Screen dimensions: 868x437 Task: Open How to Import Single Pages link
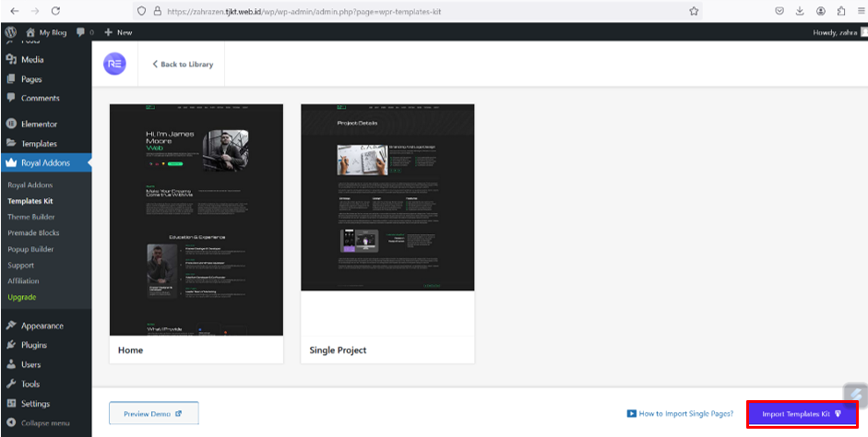680,414
